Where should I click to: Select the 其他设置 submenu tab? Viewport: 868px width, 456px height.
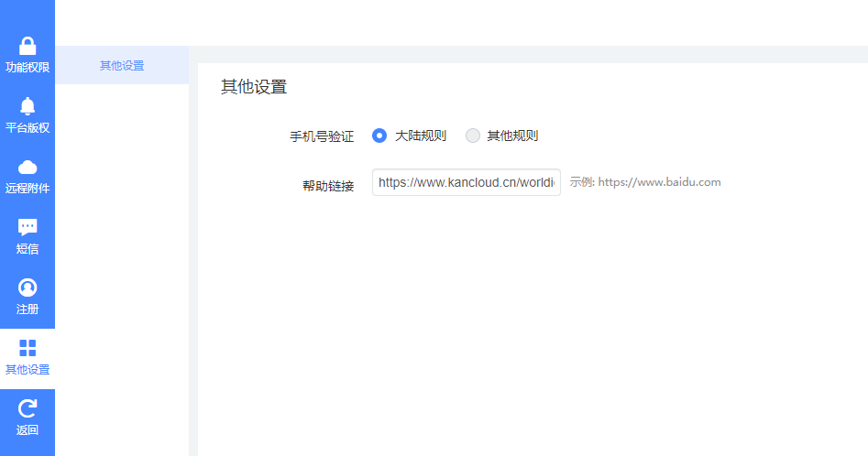point(122,65)
